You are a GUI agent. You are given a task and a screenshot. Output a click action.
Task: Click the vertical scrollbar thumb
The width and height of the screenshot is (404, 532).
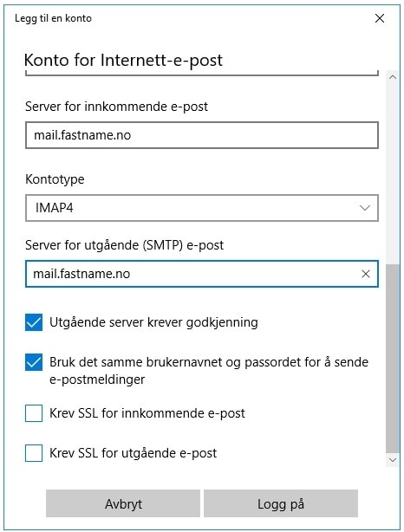pos(393,358)
